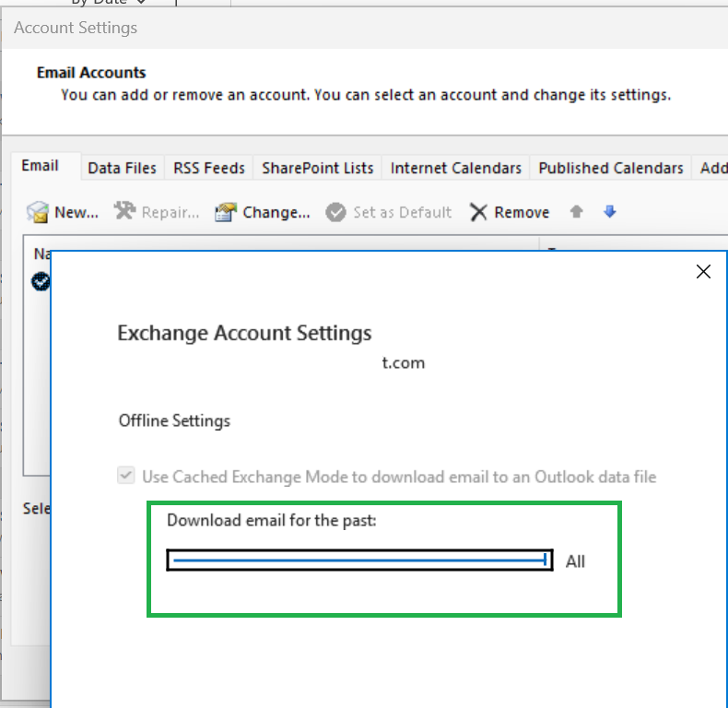Click the 'Offline Settings' heading
The height and width of the screenshot is (708, 728).
174,420
